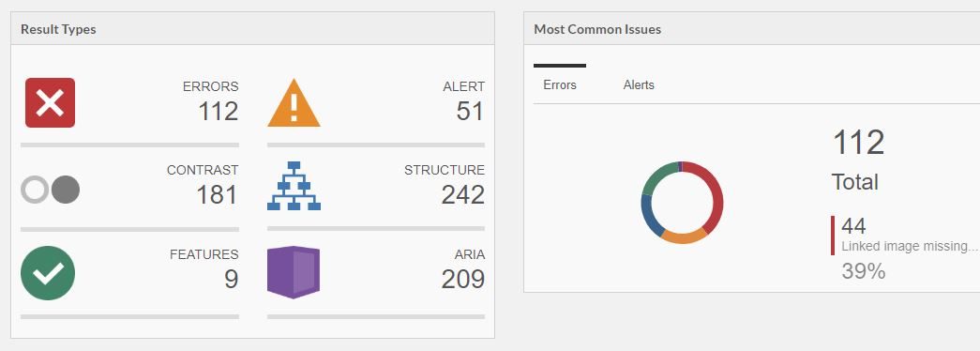The image size is (980, 351).
Task: Open the Contrast count 181
Action: [x=217, y=194]
